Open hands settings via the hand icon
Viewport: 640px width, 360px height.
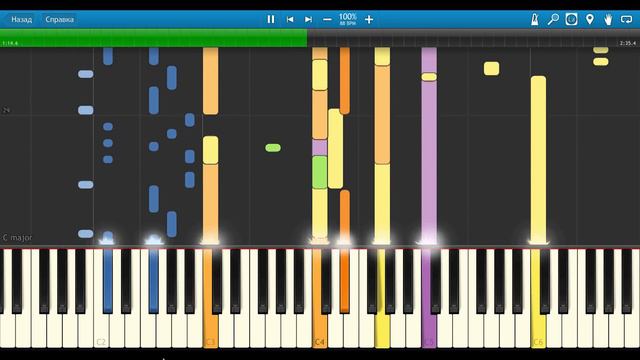click(x=608, y=19)
